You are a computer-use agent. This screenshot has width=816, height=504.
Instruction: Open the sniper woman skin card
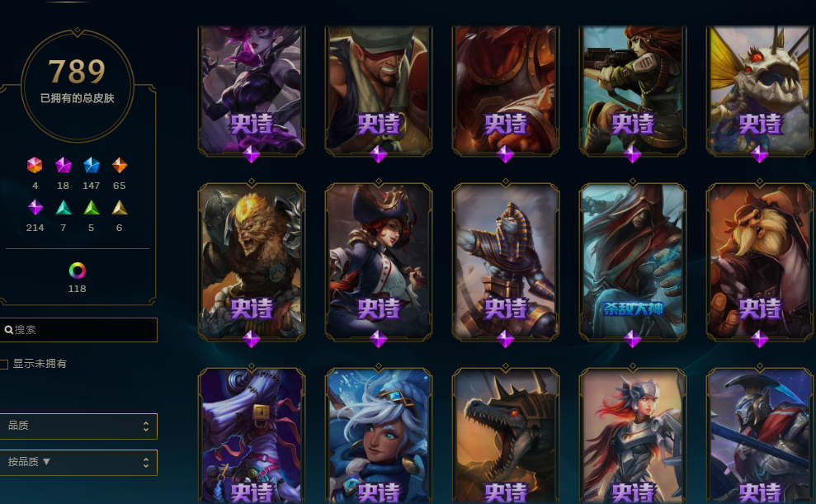pos(632,91)
